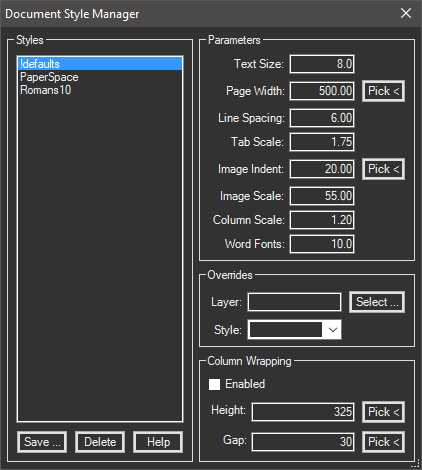The width and height of the screenshot is (422, 470).
Task: Select the !defaults style in list
Action: [100, 64]
